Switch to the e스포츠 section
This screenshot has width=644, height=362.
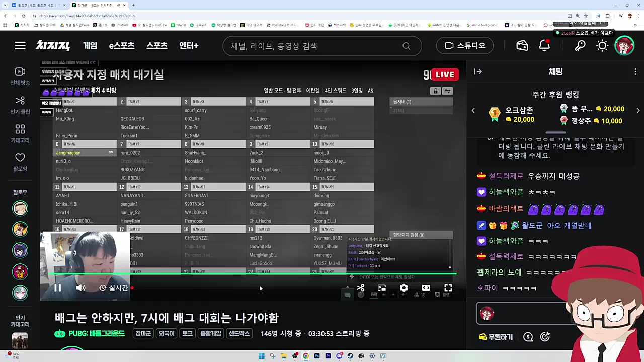coord(122,46)
